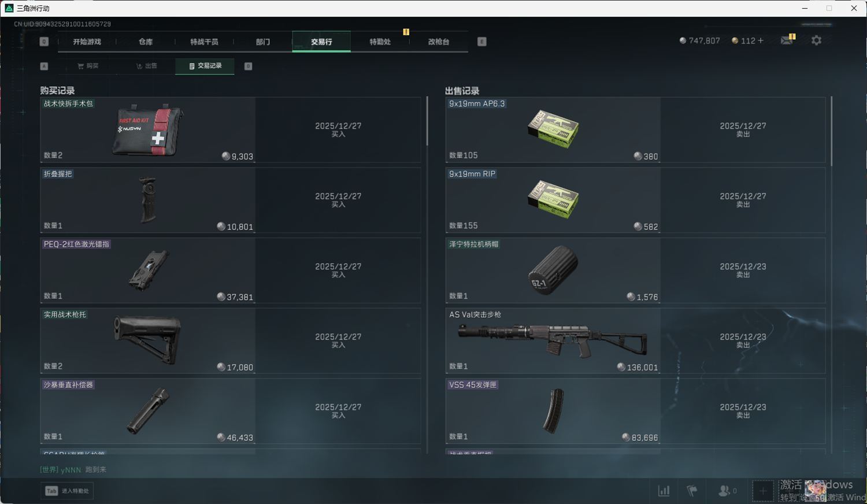Image resolution: width=867 pixels, height=504 pixels.
Task: Open the 特勤处 tab
Action: (x=380, y=42)
